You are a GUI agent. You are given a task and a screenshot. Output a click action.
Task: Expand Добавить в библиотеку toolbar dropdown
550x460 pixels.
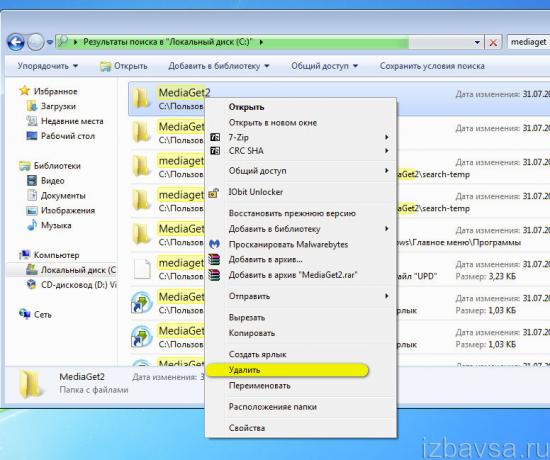219,66
